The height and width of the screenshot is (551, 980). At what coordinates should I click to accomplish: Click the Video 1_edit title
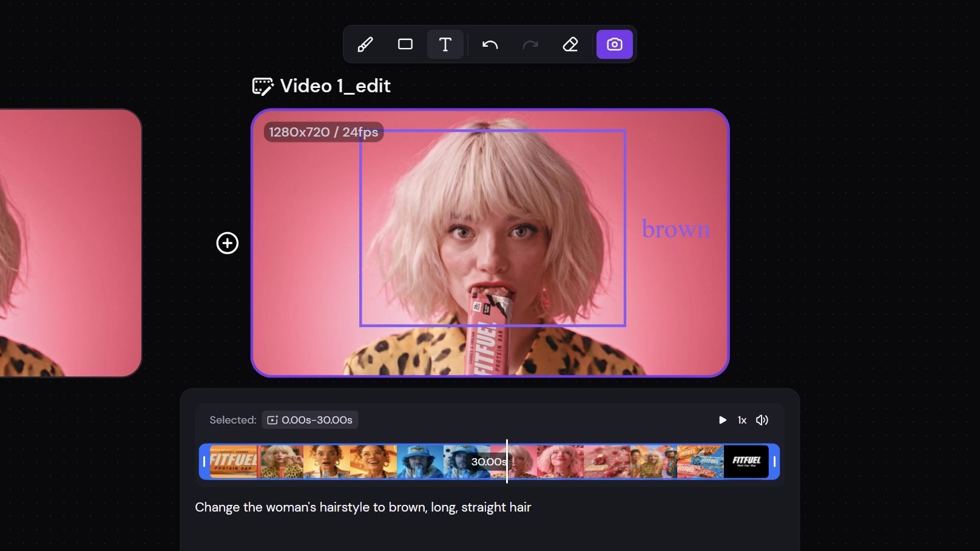tap(336, 86)
